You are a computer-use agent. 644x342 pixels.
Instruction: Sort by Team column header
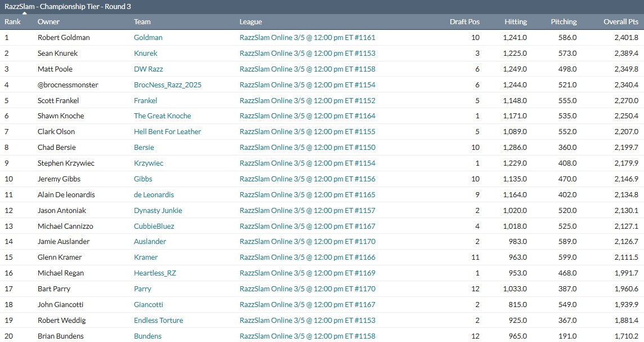[x=142, y=22]
